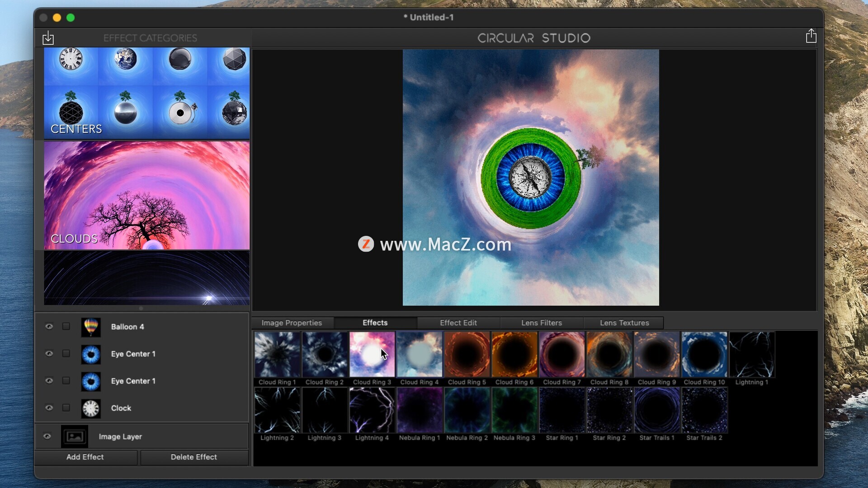Select the Balloon 4 layer name
The image size is (868, 488).
127,327
